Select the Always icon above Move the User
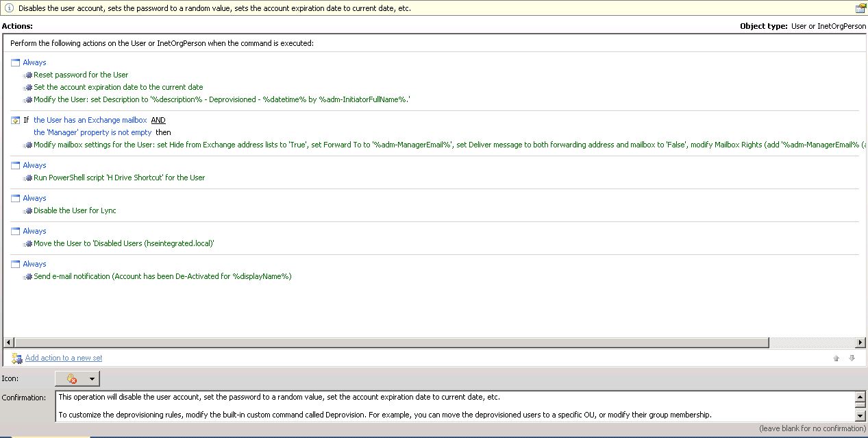The height and width of the screenshot is (438, 868). [16, 231]
